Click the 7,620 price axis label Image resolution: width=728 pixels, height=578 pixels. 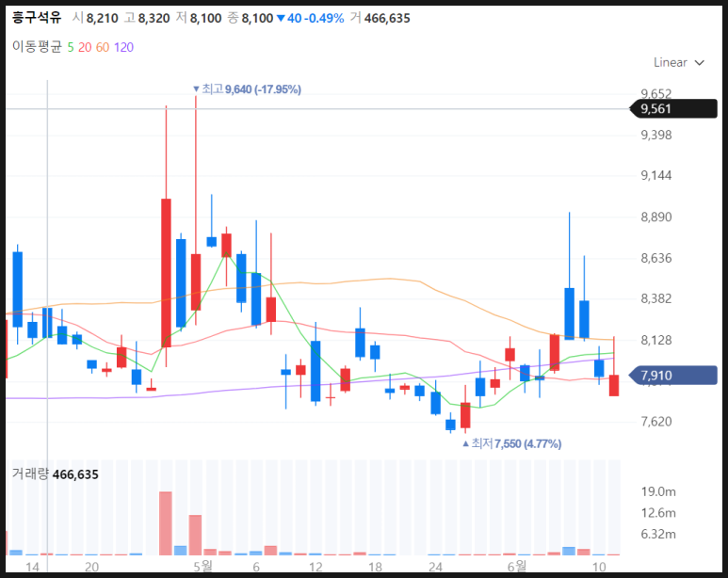656,422
